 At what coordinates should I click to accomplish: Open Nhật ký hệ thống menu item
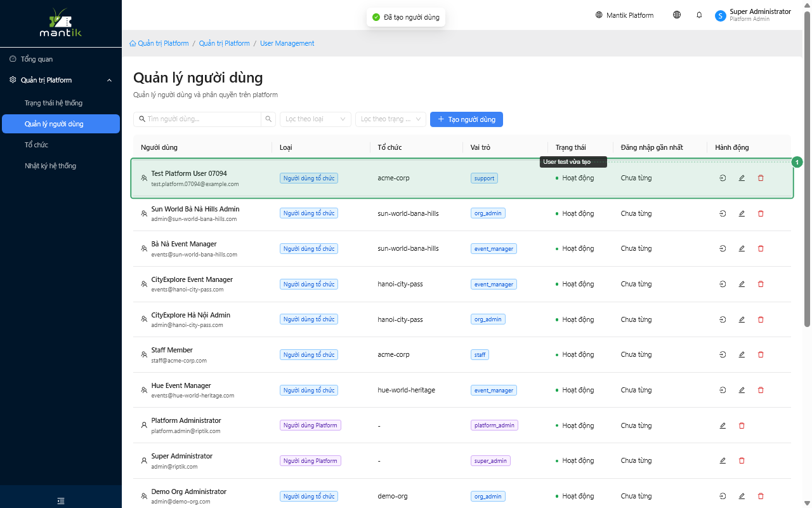61,166
